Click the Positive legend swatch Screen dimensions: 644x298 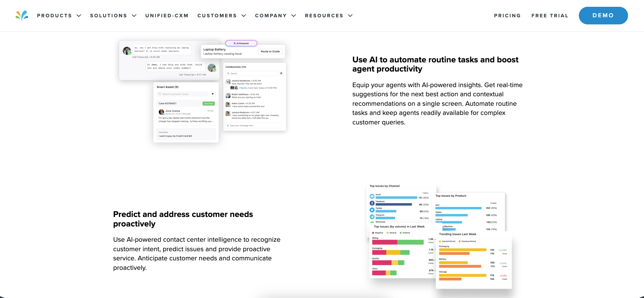click(401, 233)
